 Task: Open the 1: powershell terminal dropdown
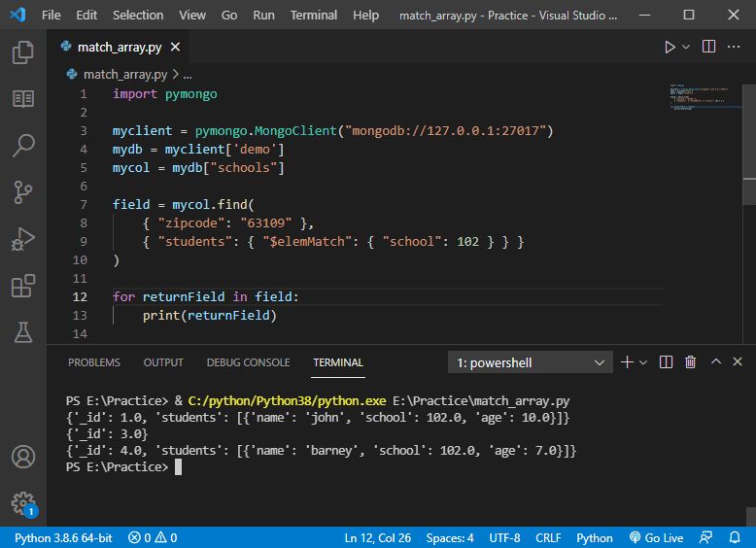click(x=530, y=362)
